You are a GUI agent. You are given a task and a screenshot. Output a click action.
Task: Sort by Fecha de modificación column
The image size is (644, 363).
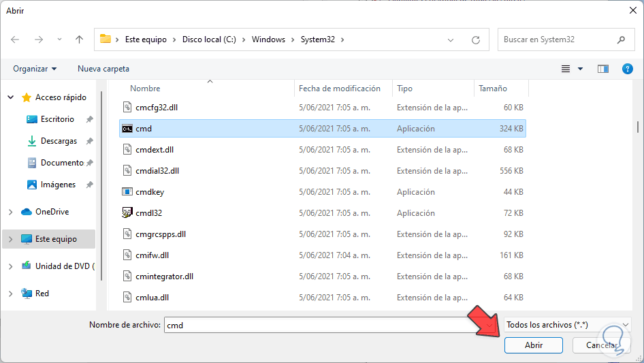[x=340, y=89]
